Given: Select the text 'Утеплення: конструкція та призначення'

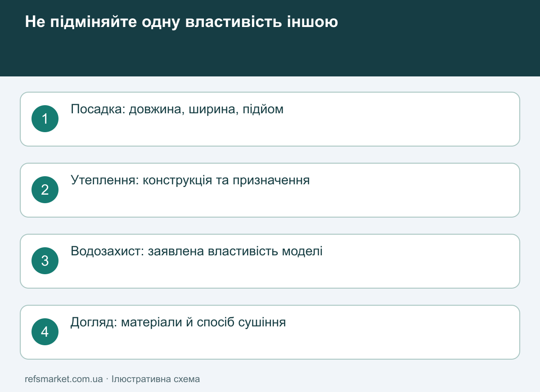Looking at the screenshot, I should pos(190,180).
